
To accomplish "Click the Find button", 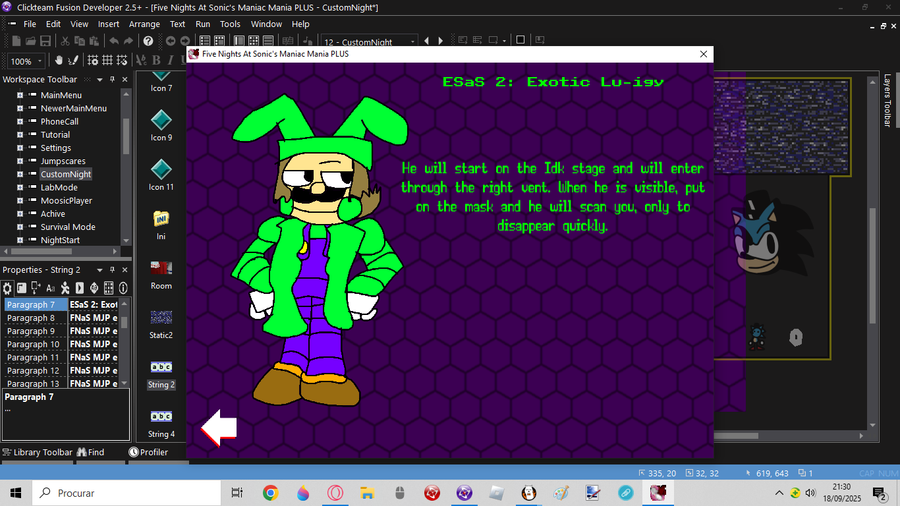I will (x=91, y=452).
